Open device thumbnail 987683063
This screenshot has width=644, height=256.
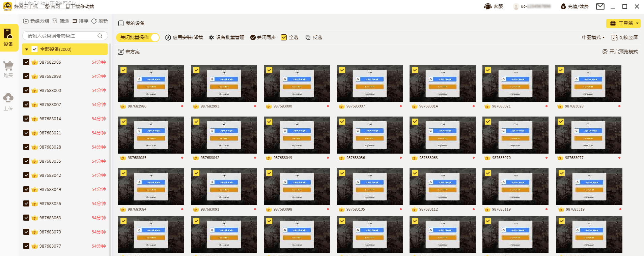coord(443,135)
